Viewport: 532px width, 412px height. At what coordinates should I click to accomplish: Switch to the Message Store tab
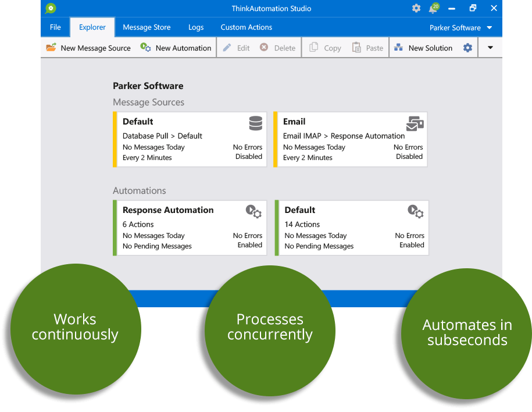(x=147, y=27)
